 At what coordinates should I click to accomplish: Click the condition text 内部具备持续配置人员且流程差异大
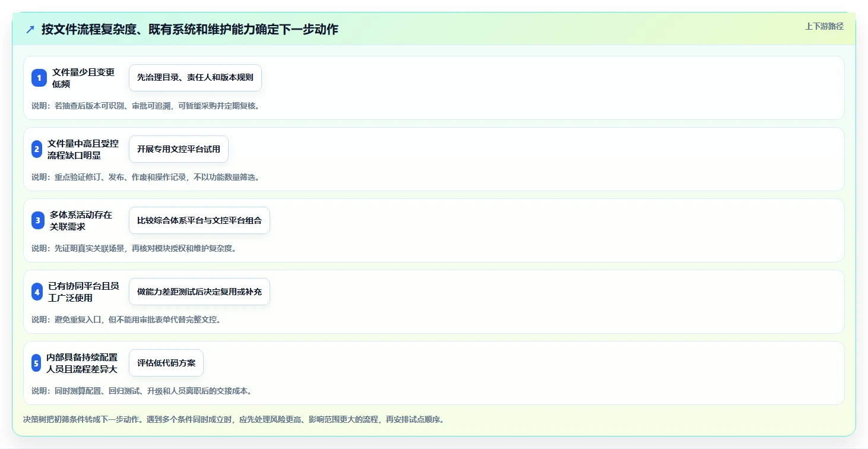(82, 363)
